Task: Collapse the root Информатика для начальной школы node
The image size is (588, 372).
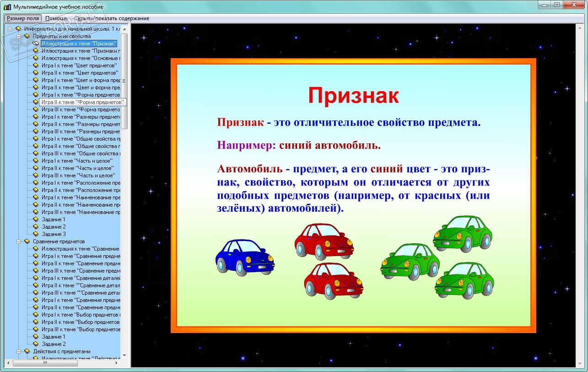Action: coord(10,29)
